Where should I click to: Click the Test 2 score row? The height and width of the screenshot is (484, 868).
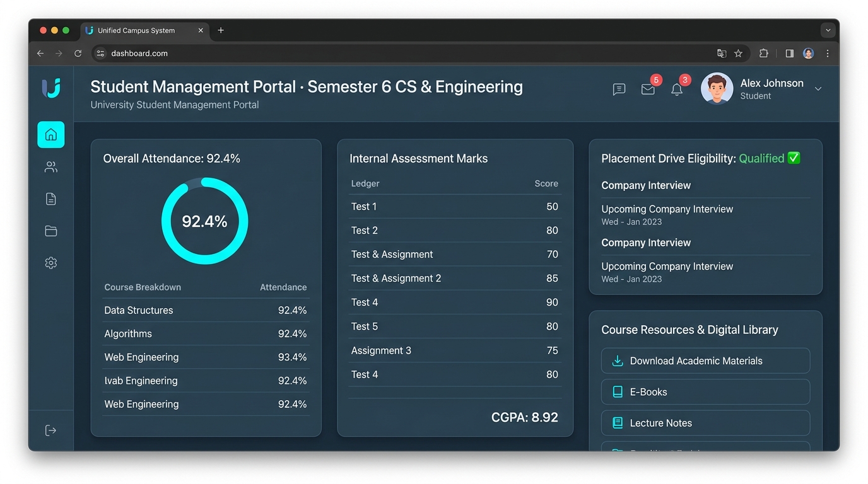click(455, 231)
